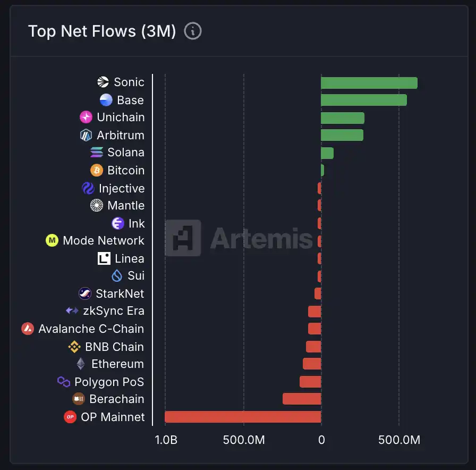Click the yellow Mode Network logo icon
The image size is (476, 470).
[x=52, y=240]
